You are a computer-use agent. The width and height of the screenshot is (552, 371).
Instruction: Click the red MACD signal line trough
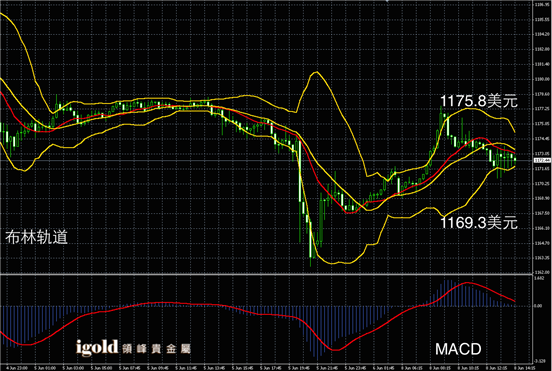[335, 350]
